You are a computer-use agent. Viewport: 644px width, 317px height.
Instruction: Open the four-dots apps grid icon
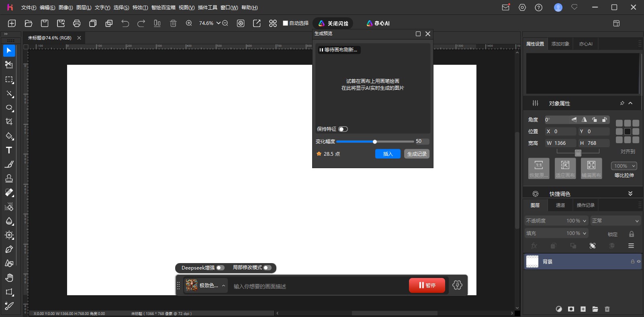pyautogui.click(x=273, y=23)
